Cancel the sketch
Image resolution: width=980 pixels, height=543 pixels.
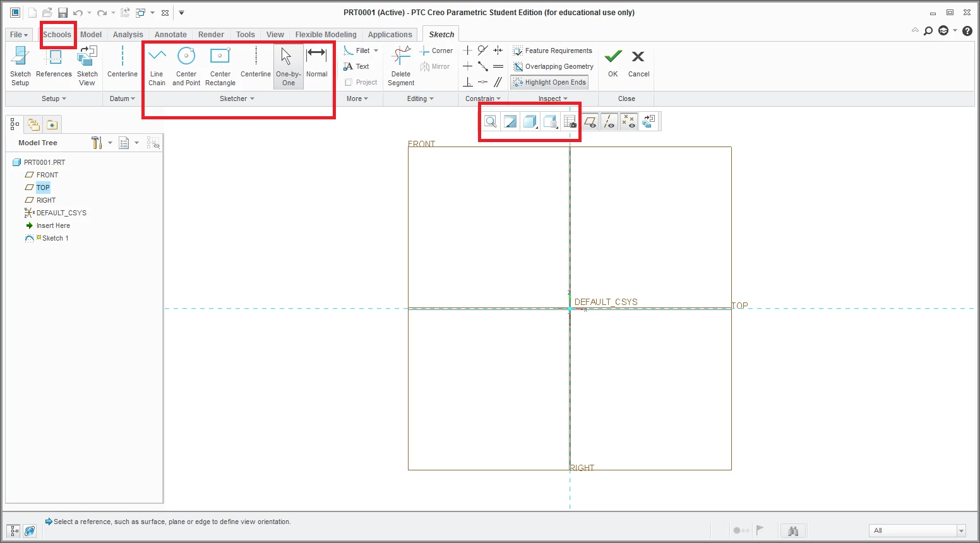tap(638, 63)
